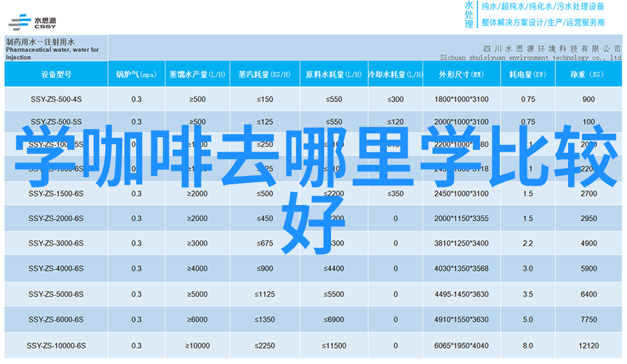The image size is (627, 364).
Task: Select model cell SSY-ZS-3000-6S
Action: 56,243
